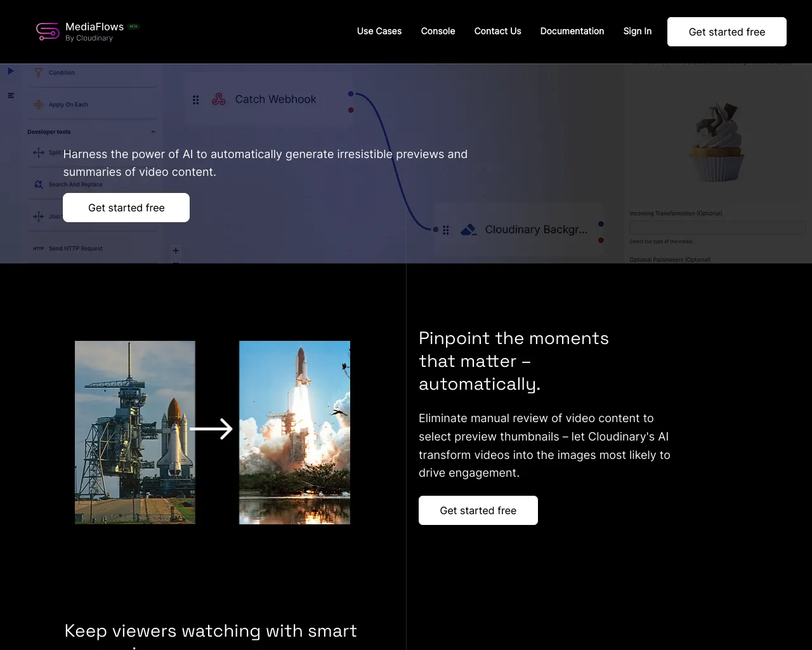
Task: Click the canvas zoom-in plus control
Action: click(x=175, y=251)
